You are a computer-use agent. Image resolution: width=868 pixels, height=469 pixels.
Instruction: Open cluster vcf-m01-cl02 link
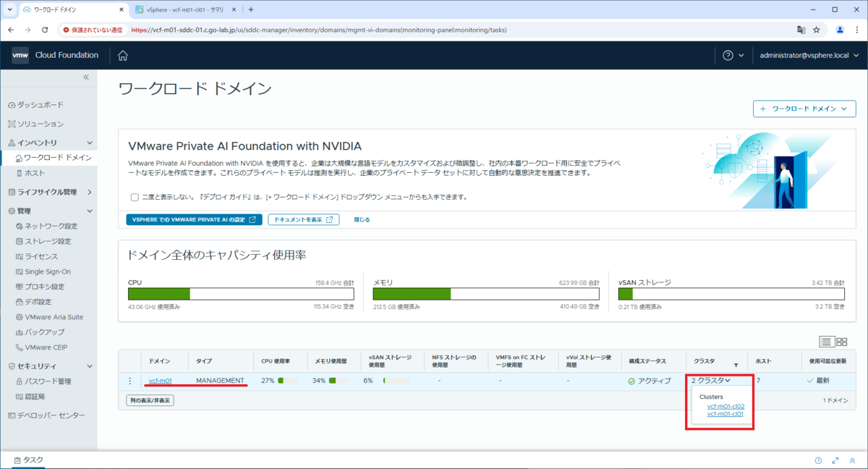coord(726,406)
